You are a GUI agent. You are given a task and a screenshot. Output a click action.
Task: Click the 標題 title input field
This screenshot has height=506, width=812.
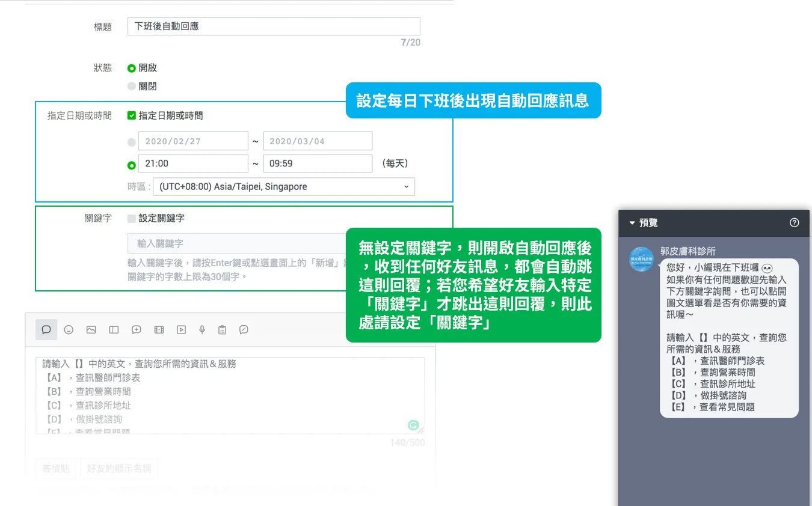point(273,26)
